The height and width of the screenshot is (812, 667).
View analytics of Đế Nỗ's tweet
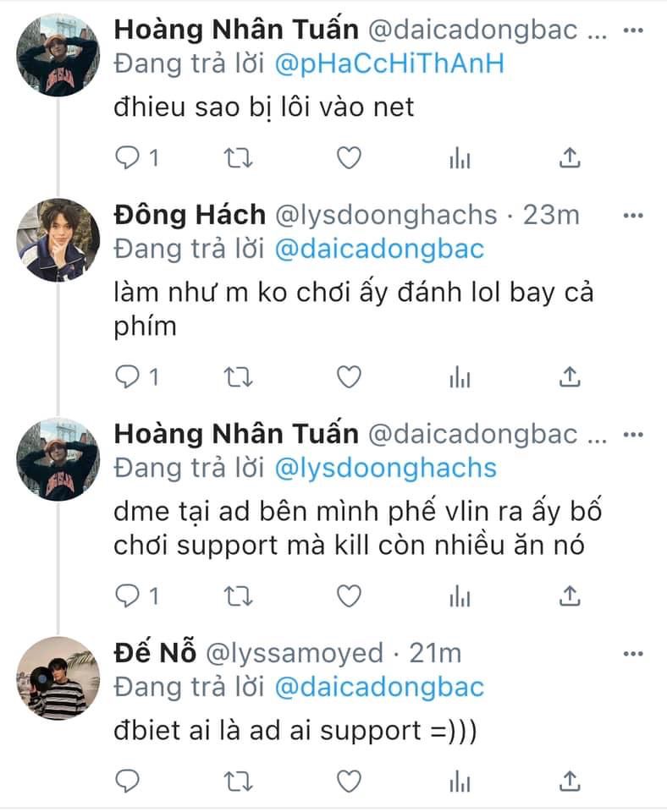point(460,779)
